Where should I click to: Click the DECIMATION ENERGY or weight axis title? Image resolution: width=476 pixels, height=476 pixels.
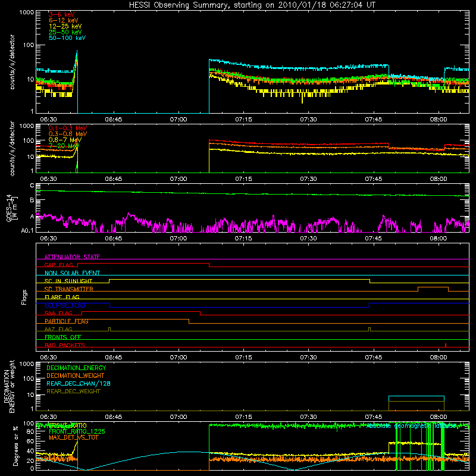click(9, 386)
